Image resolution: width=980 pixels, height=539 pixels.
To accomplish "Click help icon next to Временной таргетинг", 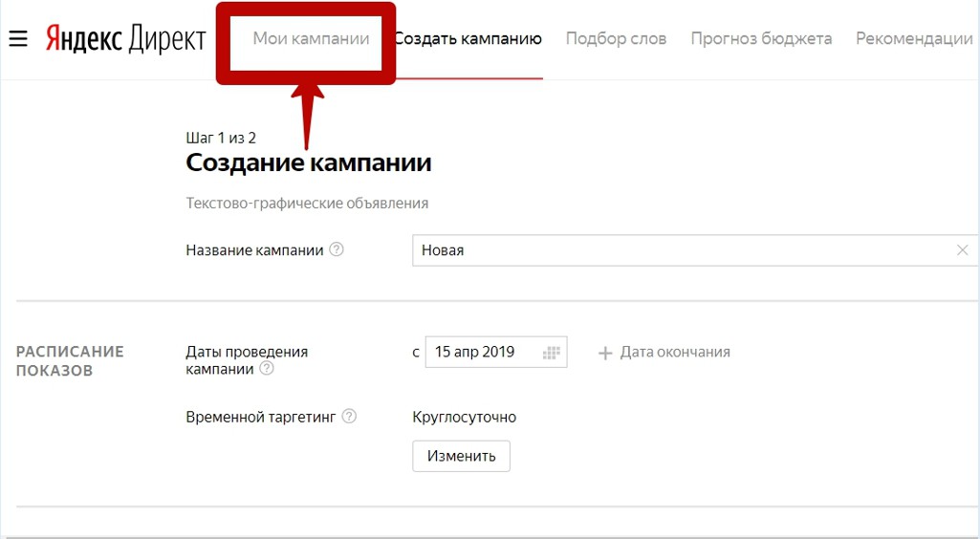I will pos(349,416).
